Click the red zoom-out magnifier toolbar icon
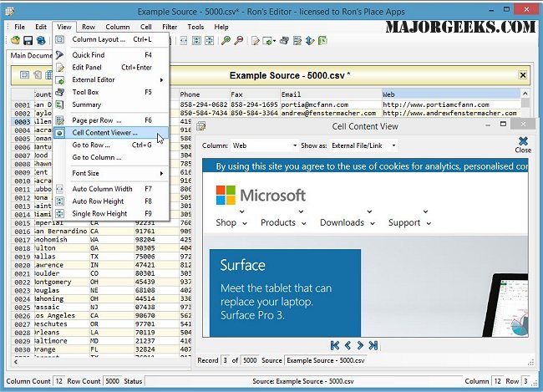Image resolution: width=543 pixels, height=392 pixels. [239, 41]
